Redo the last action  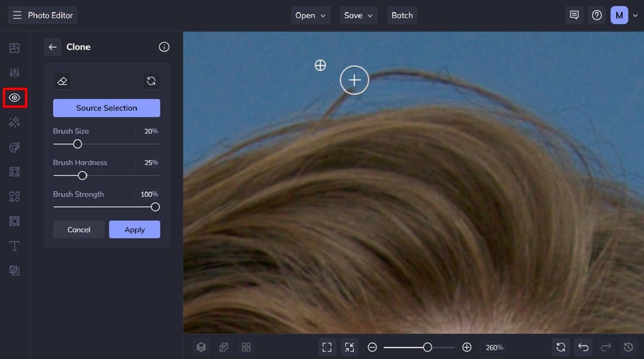click(606, 347)
